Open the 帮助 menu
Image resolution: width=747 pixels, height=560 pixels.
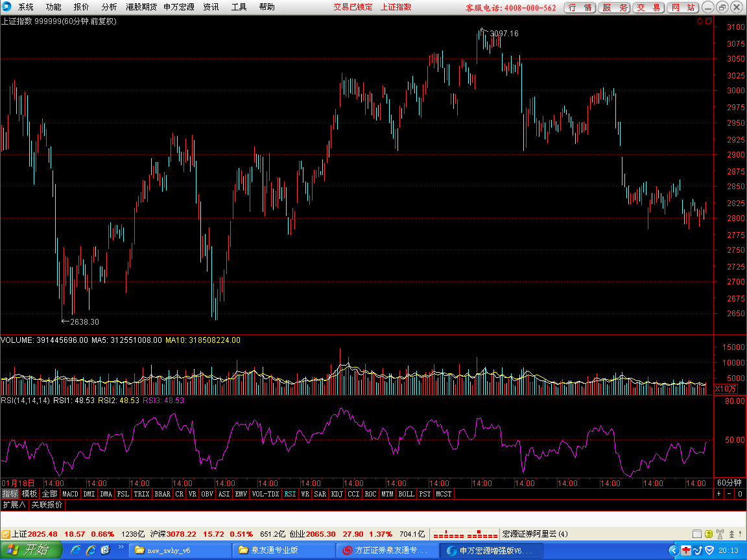267,7
